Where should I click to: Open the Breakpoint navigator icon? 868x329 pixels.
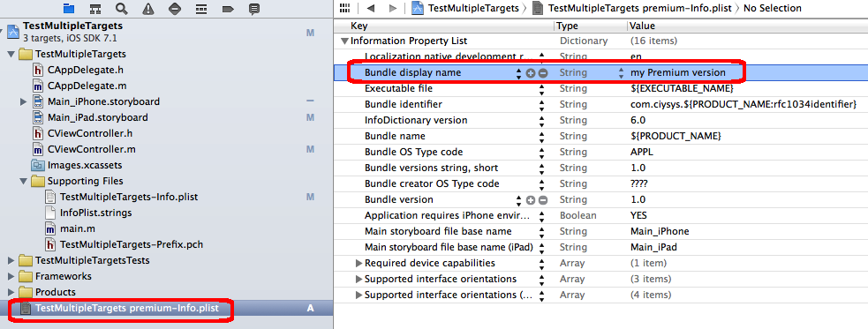[228, 9]
